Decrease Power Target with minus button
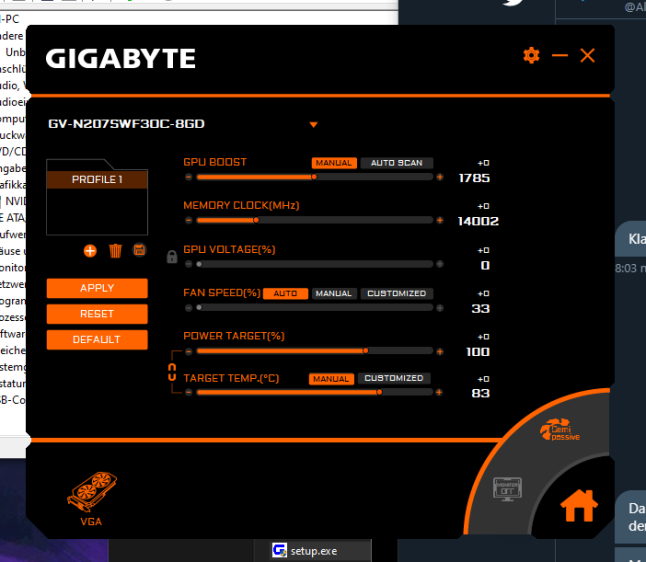The image size is (646, 562). [x=189, y=351]
